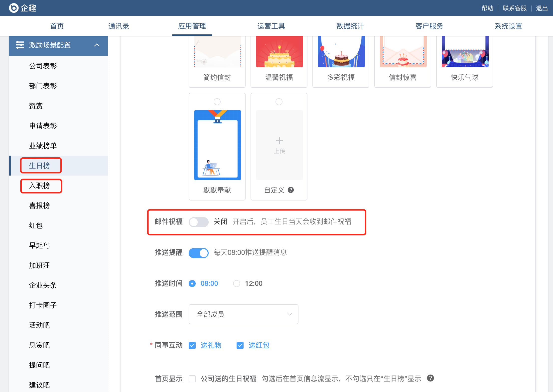Open the 系统设置 tab
Image resolution: width=553 pixels, height=392 pixels.
click(x=509, y=26)
